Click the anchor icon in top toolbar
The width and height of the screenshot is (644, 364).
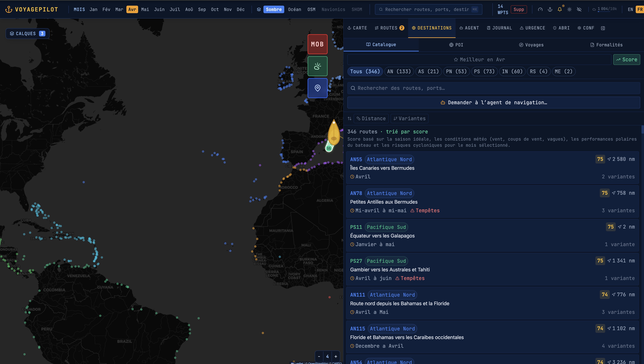tap(550, 10)
